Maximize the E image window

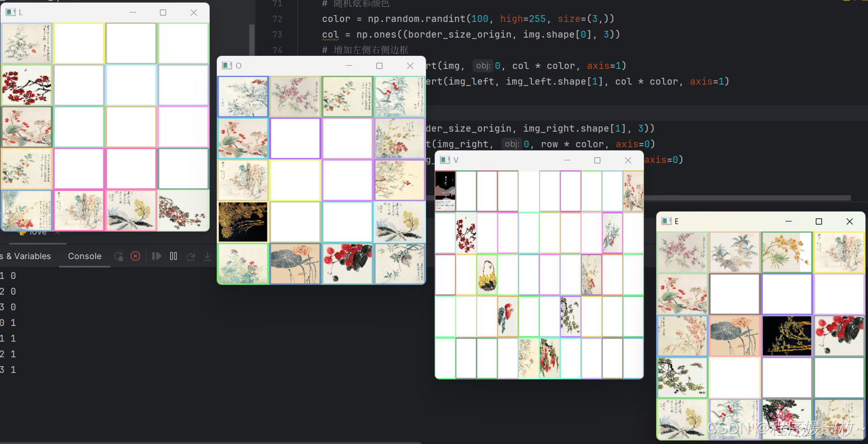click(x=819, y=221)
